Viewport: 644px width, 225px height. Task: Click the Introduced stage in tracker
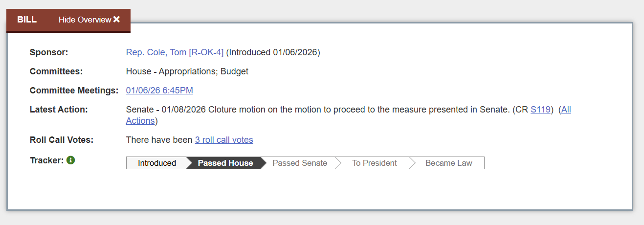[x=156, y=163]
